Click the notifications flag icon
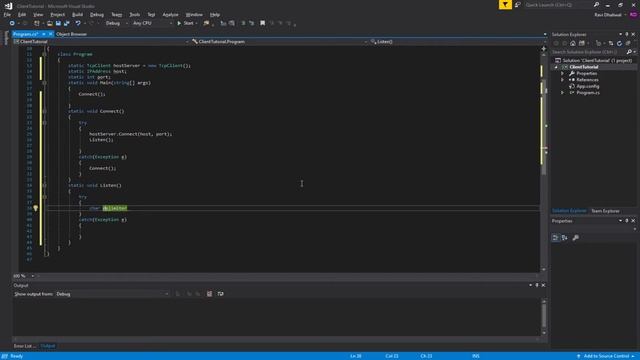Screen dimensions: 640x360 coord(505,4)
